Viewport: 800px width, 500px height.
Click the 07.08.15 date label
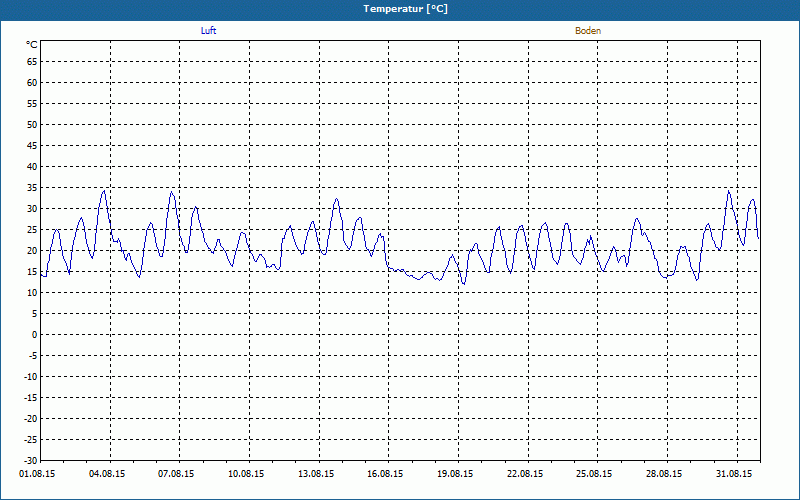point(176,474)
